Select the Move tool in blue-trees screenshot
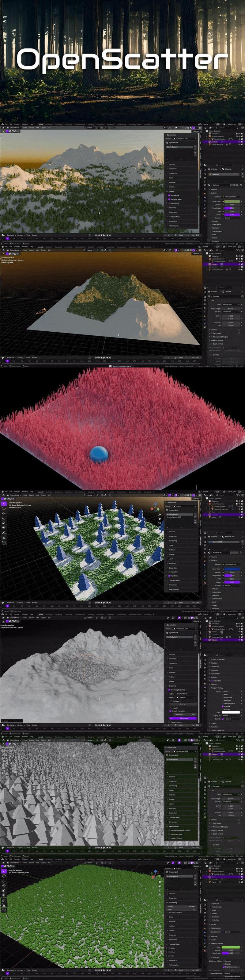The width and height of the screenshot is (245, 980). click(3, 514)
